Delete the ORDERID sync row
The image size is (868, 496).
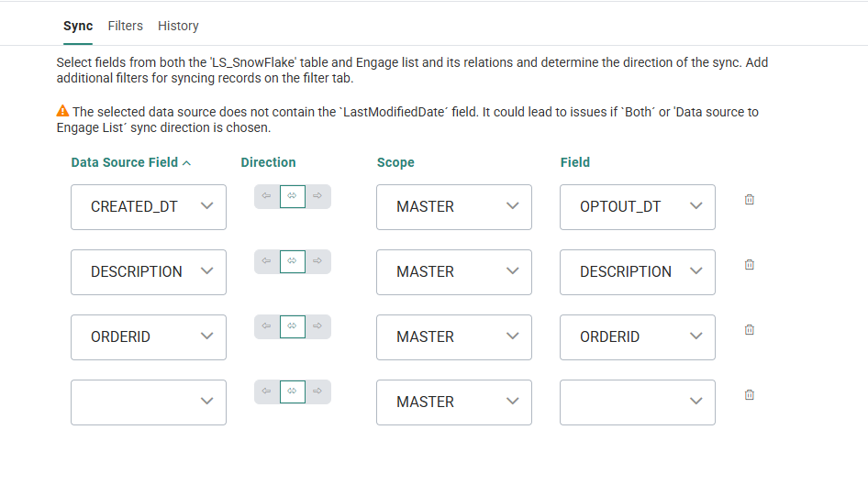(749, 330)
